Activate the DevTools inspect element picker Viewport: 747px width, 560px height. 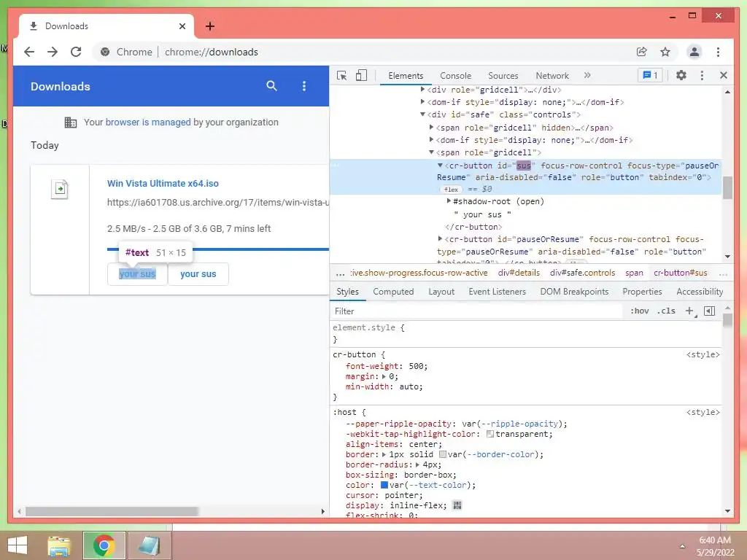[341, 75]
